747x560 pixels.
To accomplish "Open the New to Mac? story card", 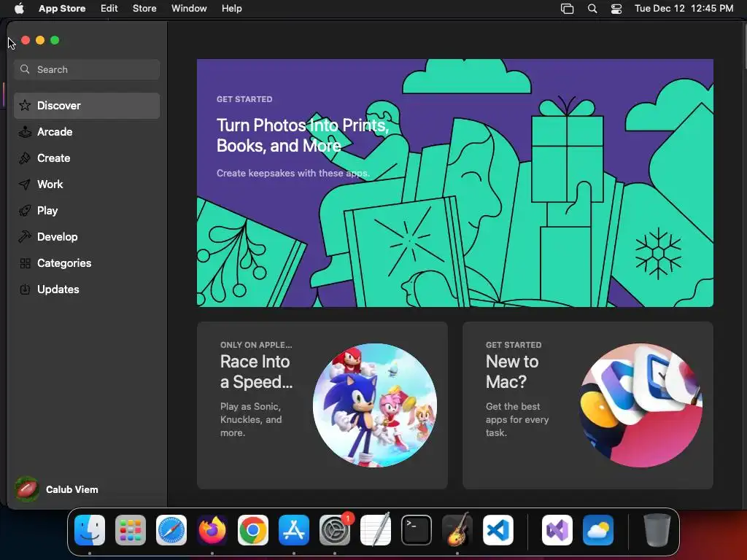I will point(588,405).
